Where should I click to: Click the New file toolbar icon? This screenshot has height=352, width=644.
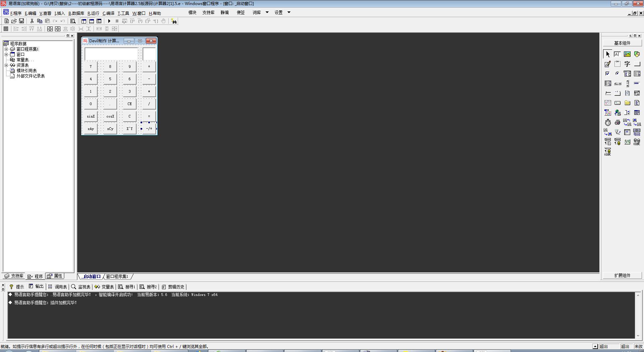6,21
